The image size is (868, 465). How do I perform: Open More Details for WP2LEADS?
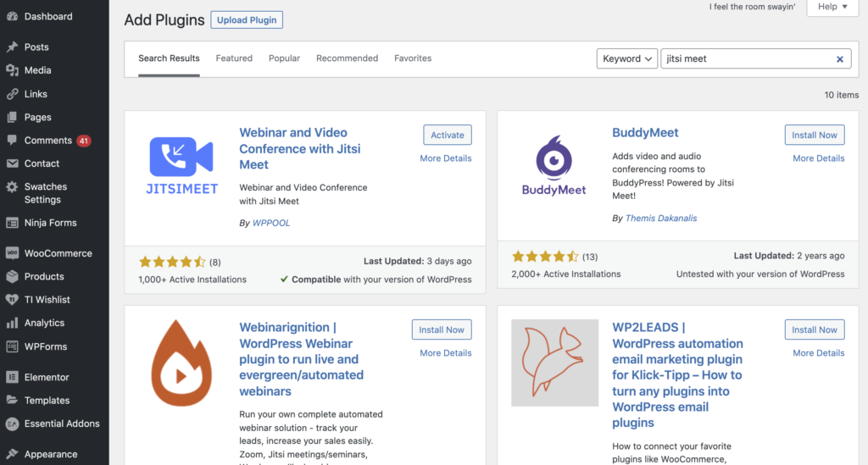[x=819, y=352]
